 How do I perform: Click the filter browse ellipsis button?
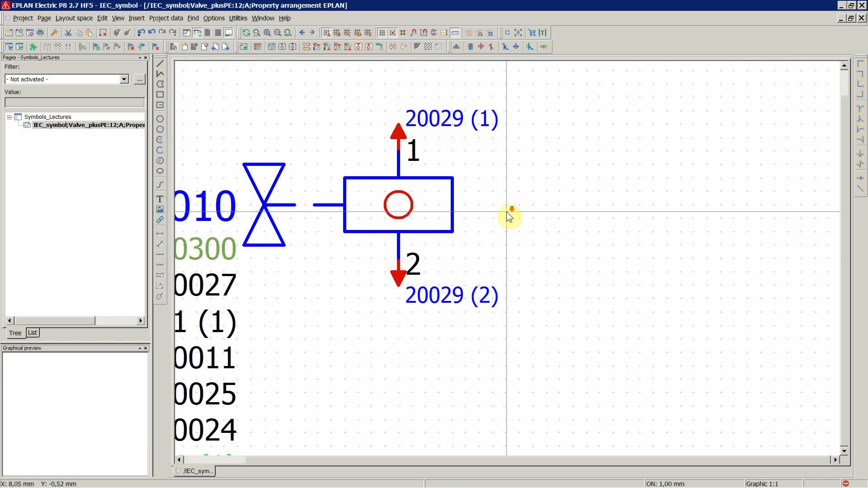click(139, 79)
